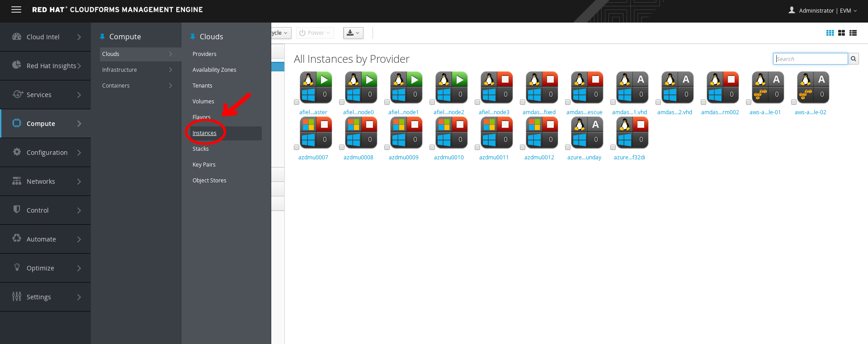The image size is (868, 344).
Task: Click the Control shield icon
Action: coord(17,209)
